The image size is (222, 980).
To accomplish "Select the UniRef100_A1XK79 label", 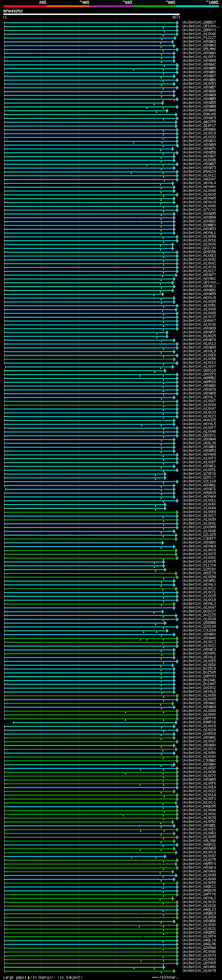I will tap(199, 971).
